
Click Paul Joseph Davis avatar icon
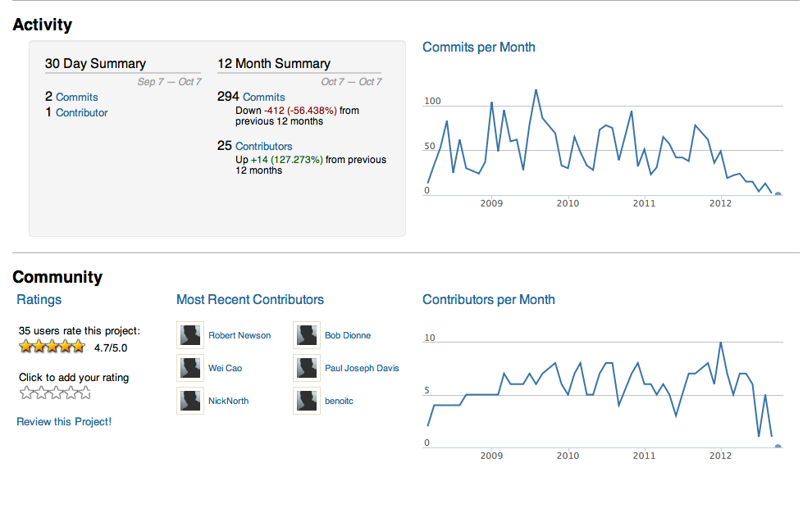pyautogui.click(x=307, y=368)
